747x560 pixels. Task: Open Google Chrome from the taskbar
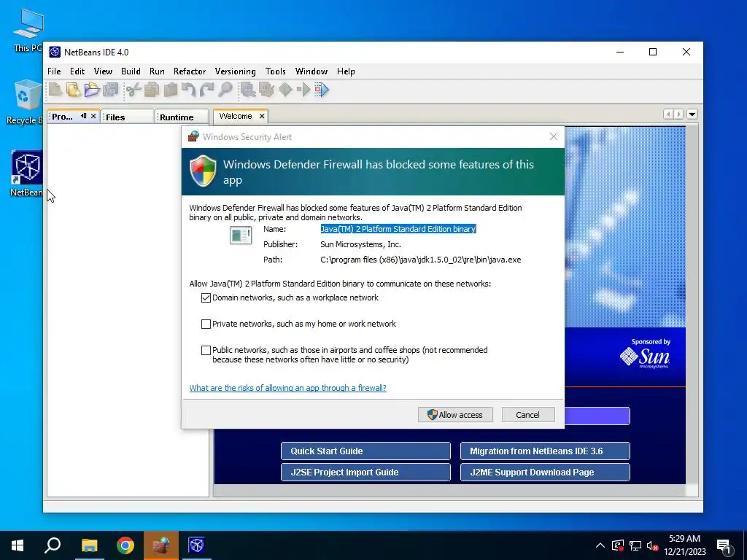125,545
